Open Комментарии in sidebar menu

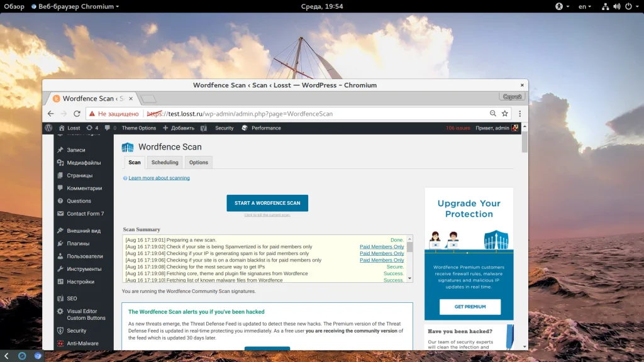84,188
